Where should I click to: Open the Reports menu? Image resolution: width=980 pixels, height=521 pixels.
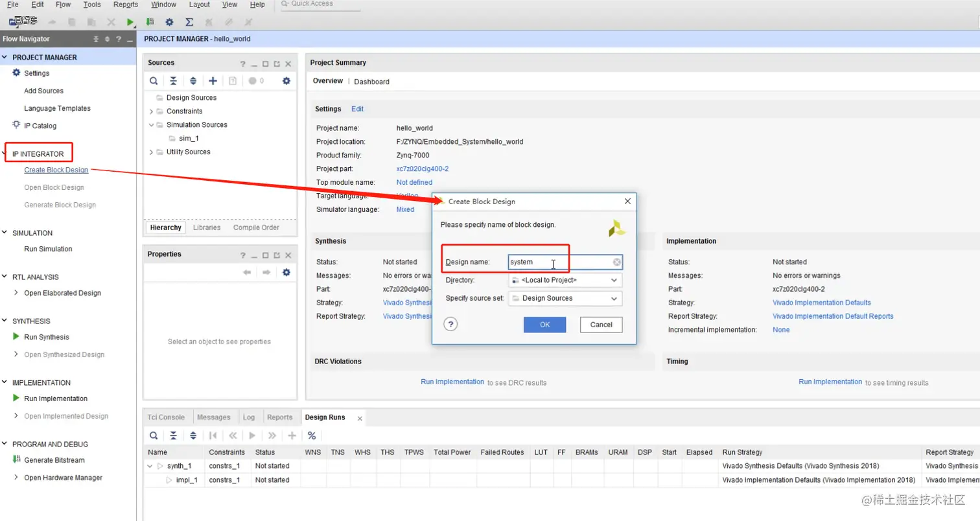(x=126, y=5)
